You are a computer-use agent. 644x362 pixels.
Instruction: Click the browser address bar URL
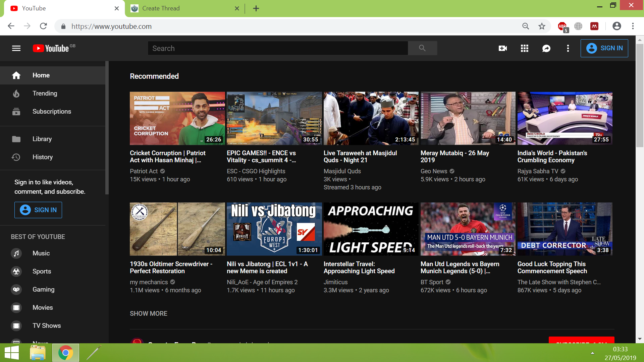tap(111, 26)
